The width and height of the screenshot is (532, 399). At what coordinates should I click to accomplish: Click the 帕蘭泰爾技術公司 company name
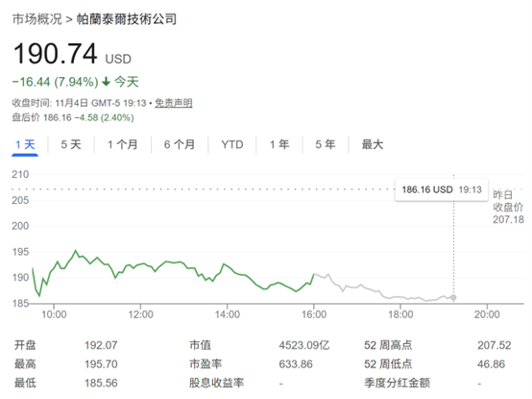pos(127,19)
